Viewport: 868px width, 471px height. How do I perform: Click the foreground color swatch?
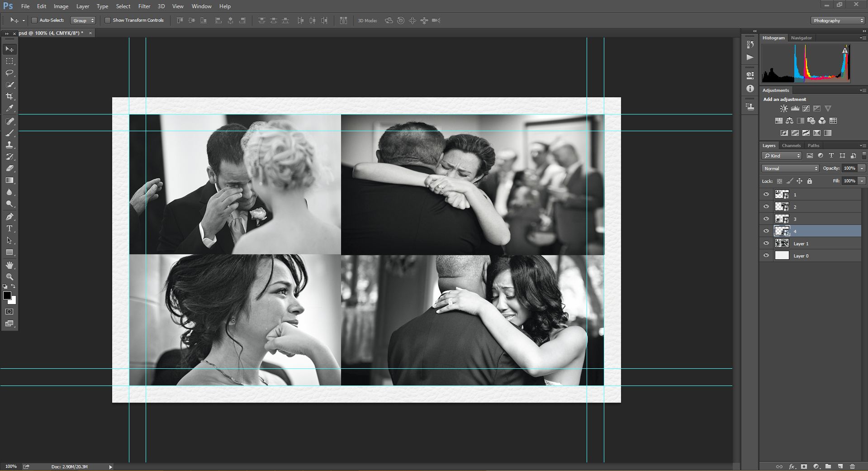pyautogui.click(x=7, y=295)
